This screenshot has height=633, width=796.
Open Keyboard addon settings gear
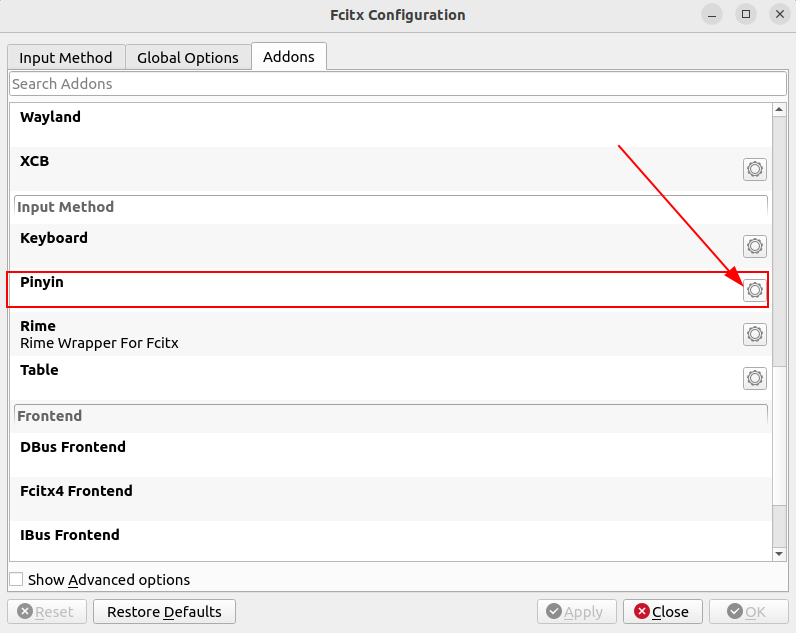754,246
